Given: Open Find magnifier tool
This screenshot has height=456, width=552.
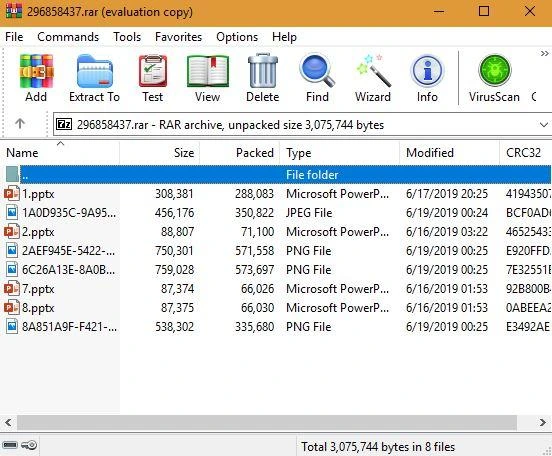Looking at the screenshot, I should pyautogui.click(x=317, y=71).
